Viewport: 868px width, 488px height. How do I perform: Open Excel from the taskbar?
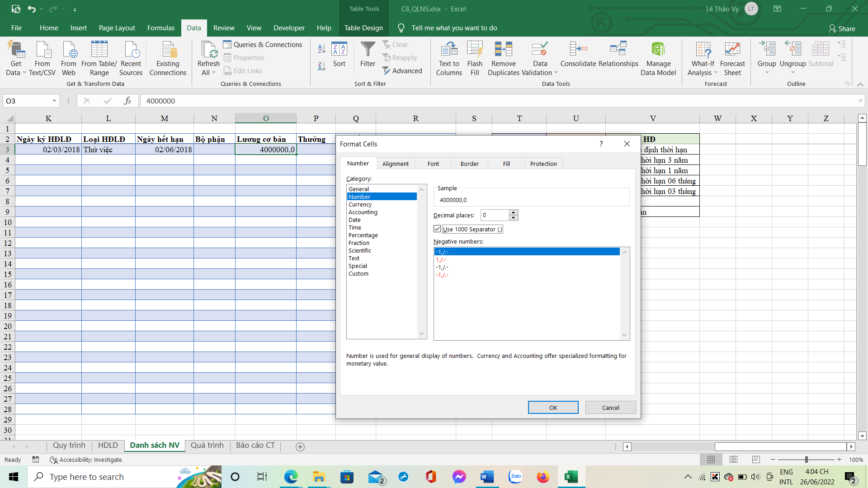coord(571,477)
